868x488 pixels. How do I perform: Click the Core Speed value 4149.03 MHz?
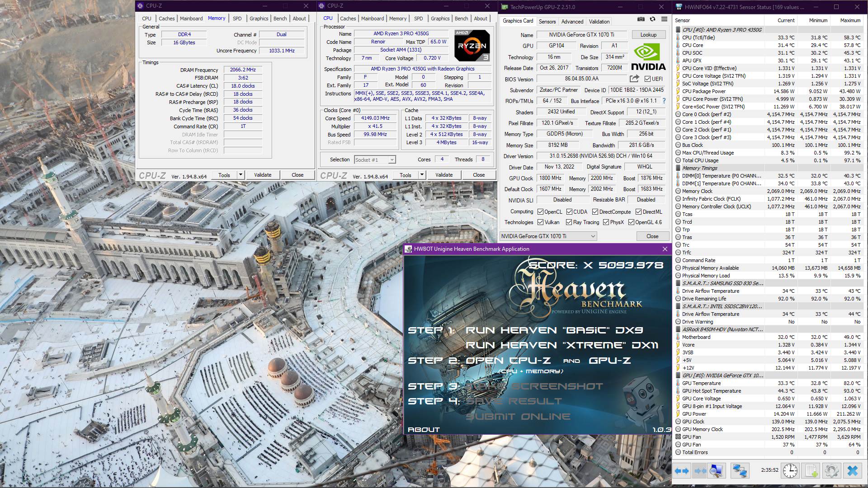pyautogui.click(x=375, y=118)
